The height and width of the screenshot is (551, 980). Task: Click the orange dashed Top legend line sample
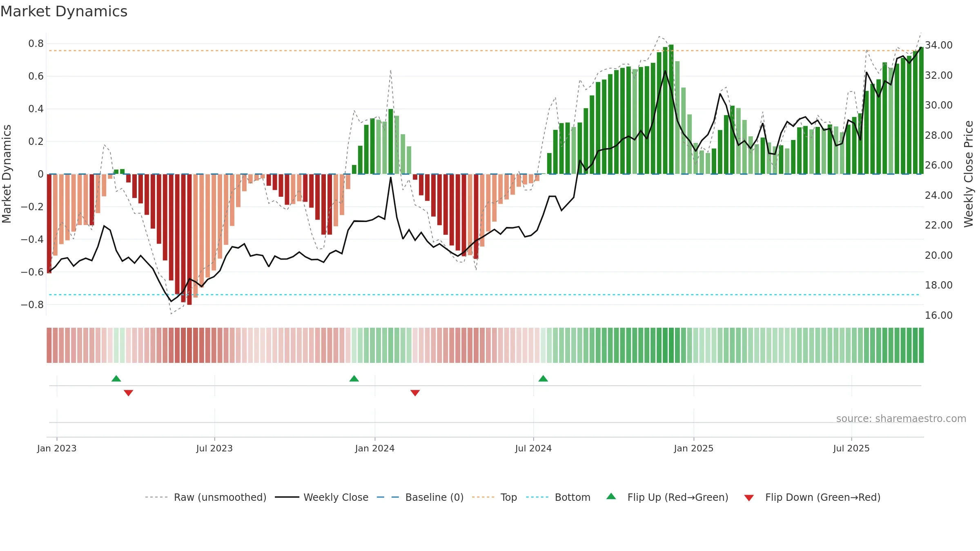point(483,497)
